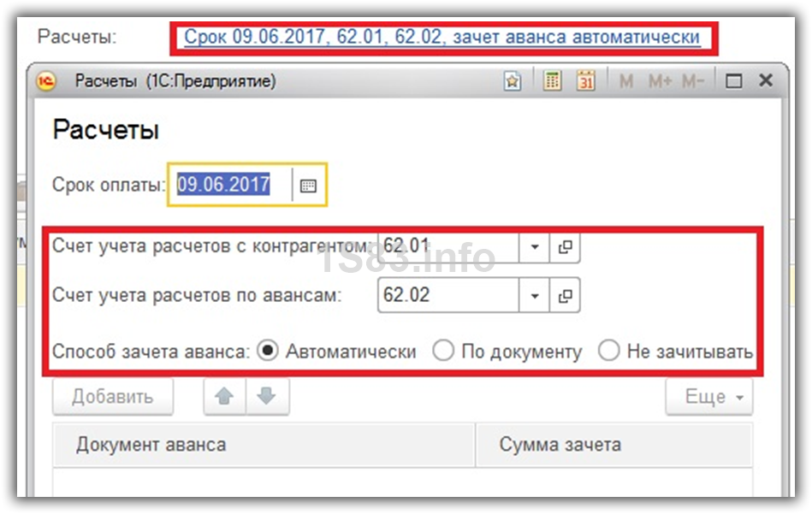
Task: Open the Еще dropdown menu
Action: tap(709, 397)
